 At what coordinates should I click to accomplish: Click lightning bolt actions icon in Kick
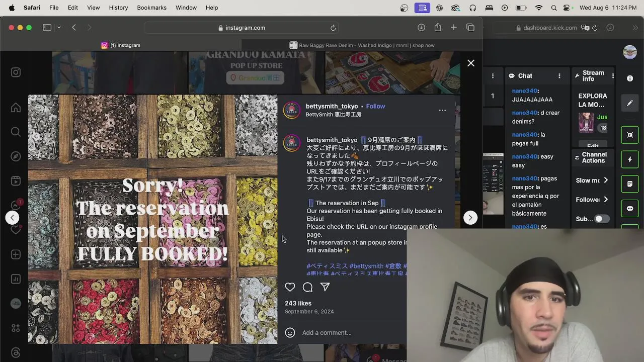tap(630, 159)
